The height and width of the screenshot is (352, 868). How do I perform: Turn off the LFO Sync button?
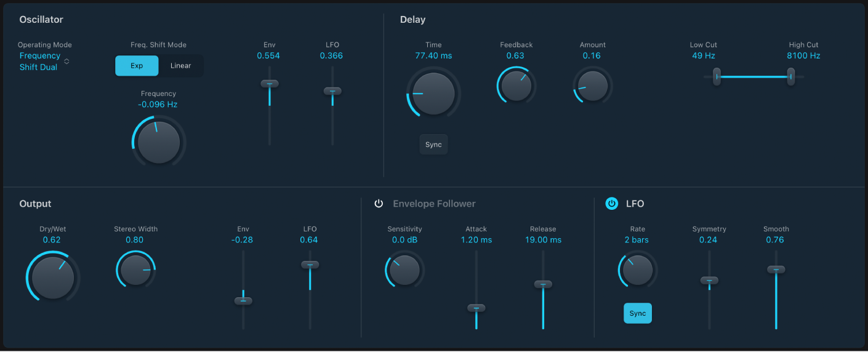coord(637,313)
